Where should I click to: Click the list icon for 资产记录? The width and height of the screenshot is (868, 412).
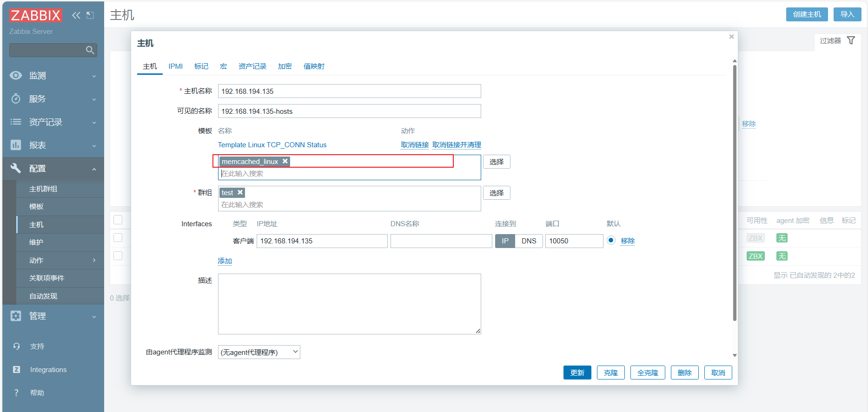[x=16, y=122]
